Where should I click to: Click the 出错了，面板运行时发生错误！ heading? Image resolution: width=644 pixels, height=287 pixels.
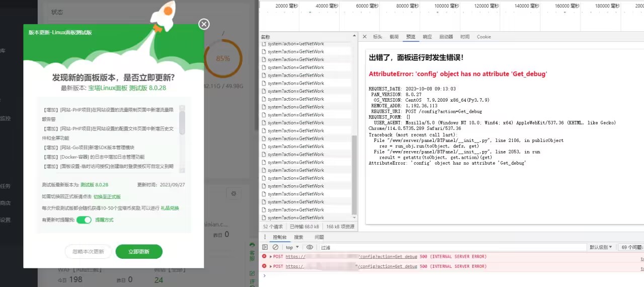pyautogui.click(x=416, y=57)
